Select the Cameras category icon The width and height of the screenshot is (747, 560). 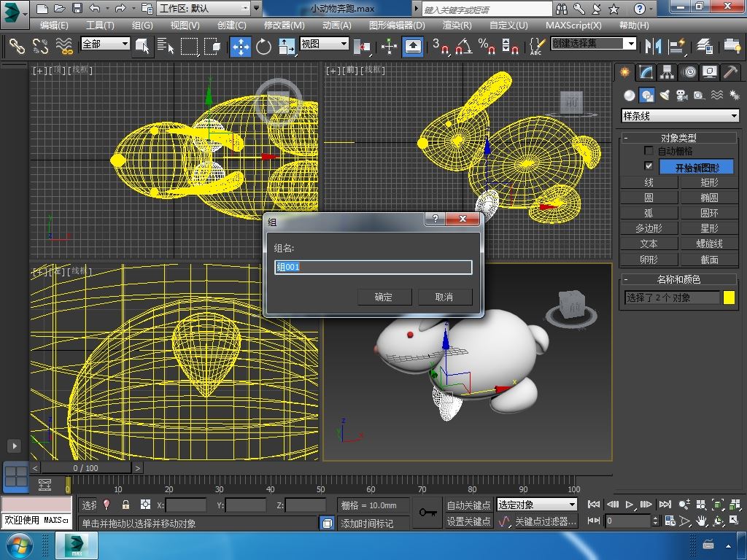682,96
